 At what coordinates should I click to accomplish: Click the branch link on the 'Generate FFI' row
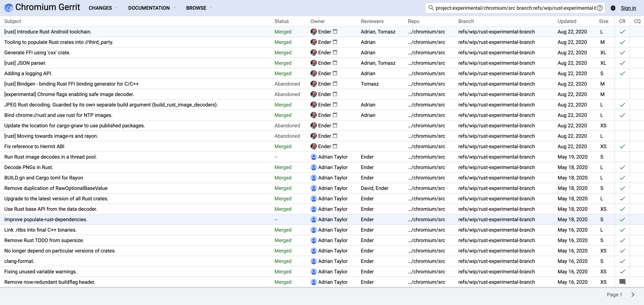pos(496,53)
